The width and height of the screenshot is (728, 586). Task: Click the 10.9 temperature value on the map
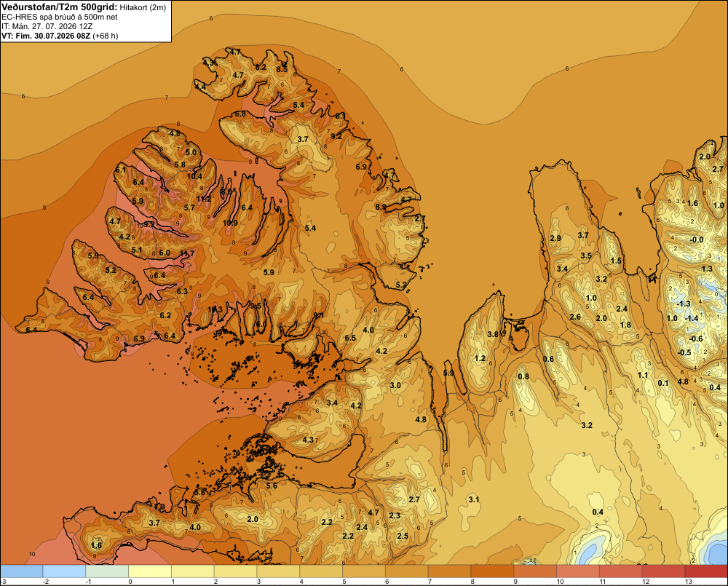[x=230, y=223]
